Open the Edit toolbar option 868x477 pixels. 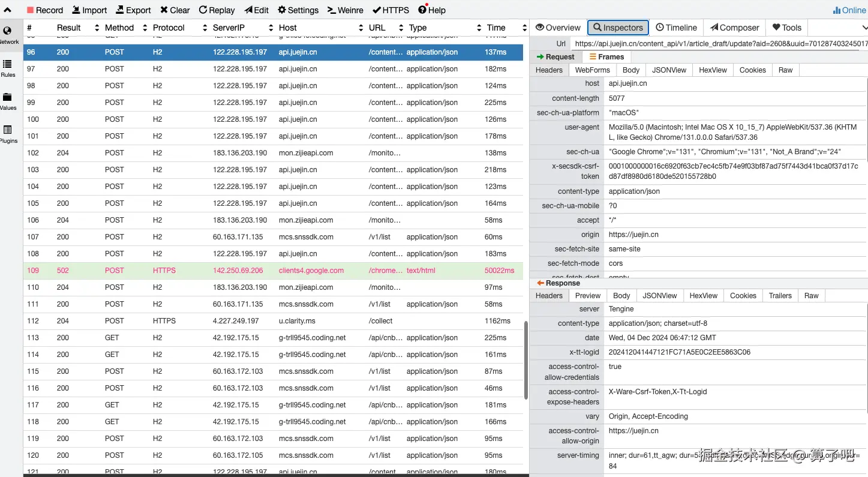tap(257, 10)
